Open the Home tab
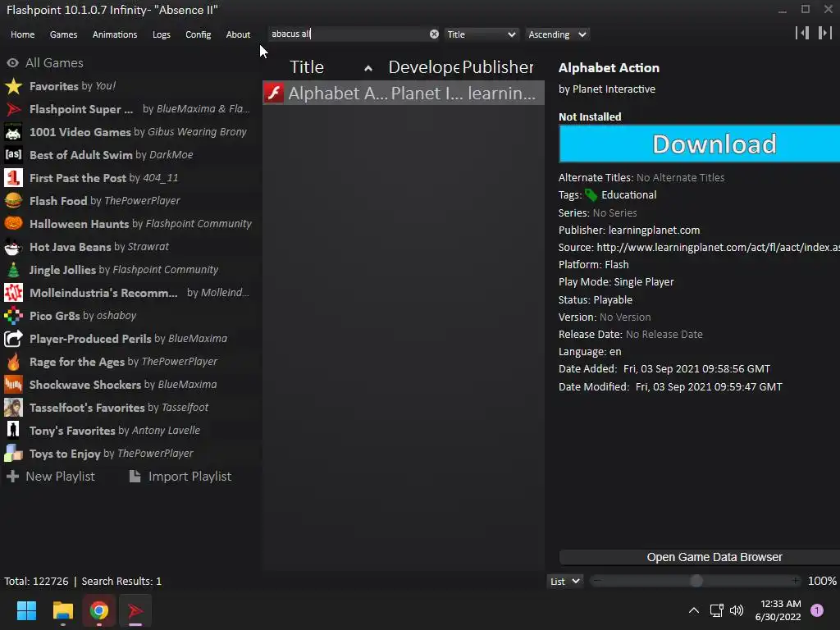 tap(22, 34)
